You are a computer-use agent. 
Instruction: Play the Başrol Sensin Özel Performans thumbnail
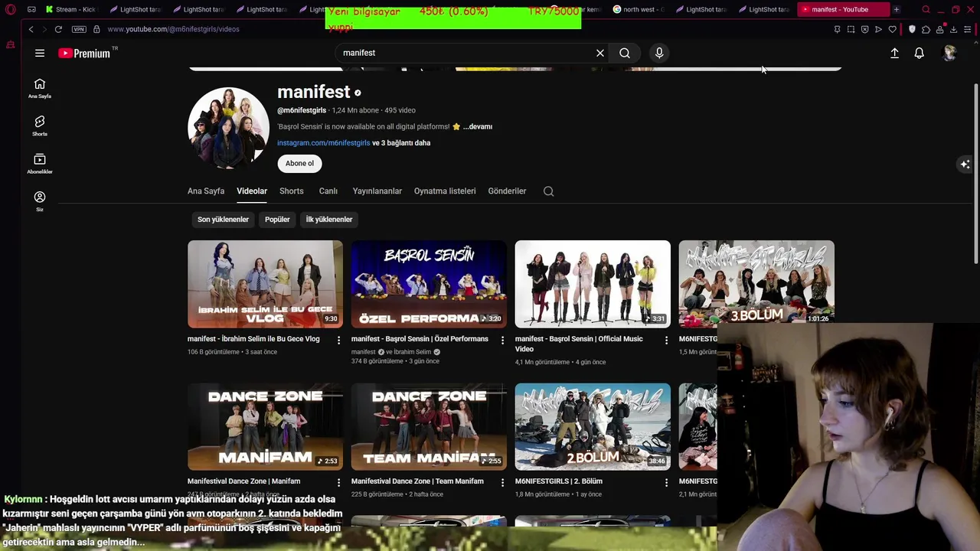(x=429, y=284)
